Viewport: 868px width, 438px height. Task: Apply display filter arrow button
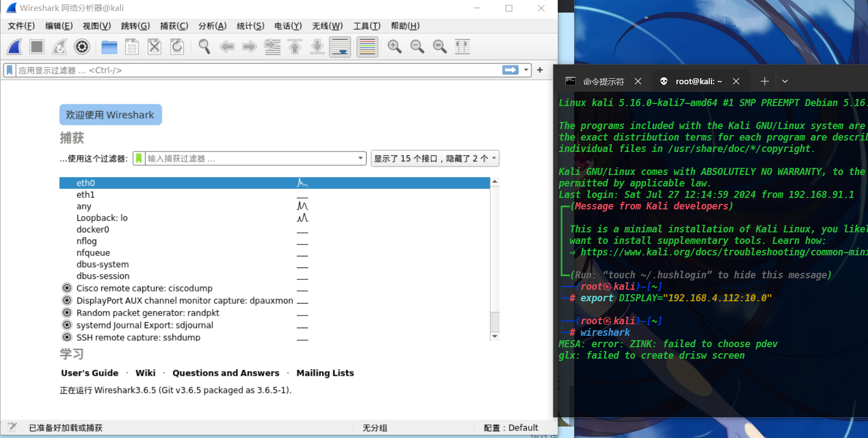click(510, 70)
